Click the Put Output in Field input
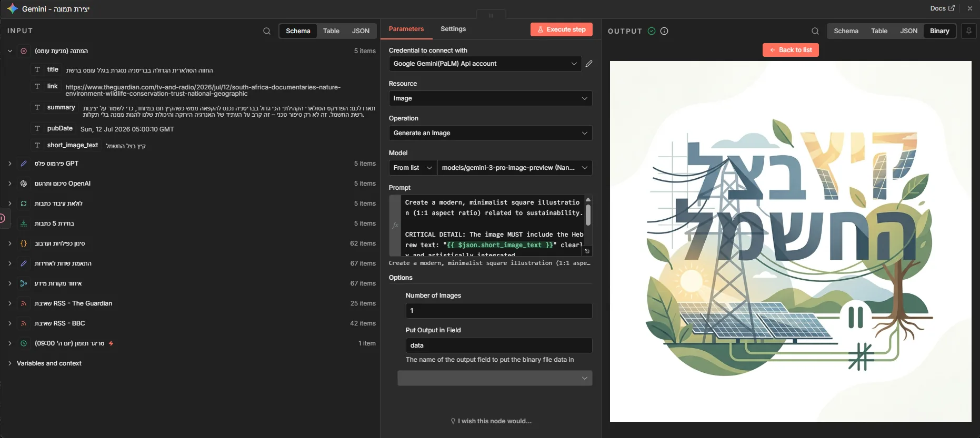This screenshot has width=980, height=438. (x=499, y=345)
